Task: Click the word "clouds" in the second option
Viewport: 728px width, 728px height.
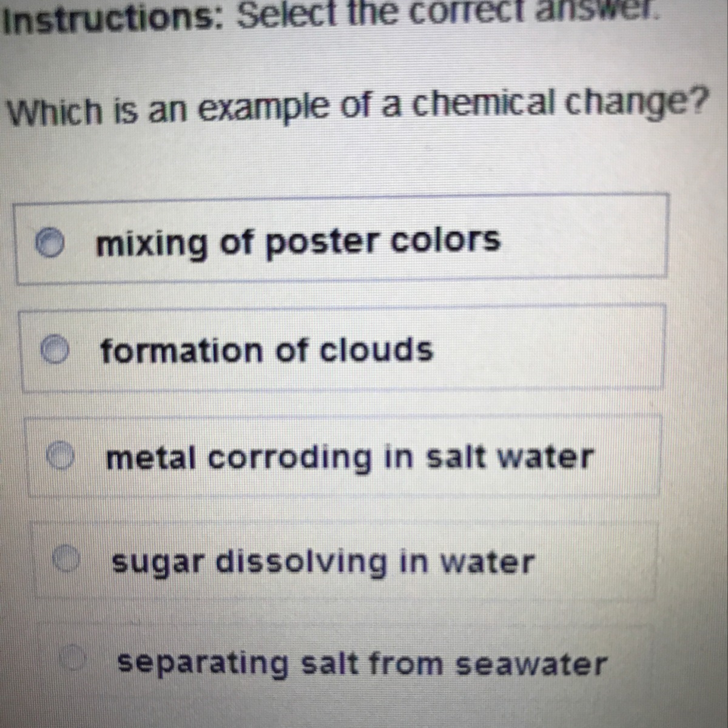Action: pyautogui.click(x=376, y=350)
